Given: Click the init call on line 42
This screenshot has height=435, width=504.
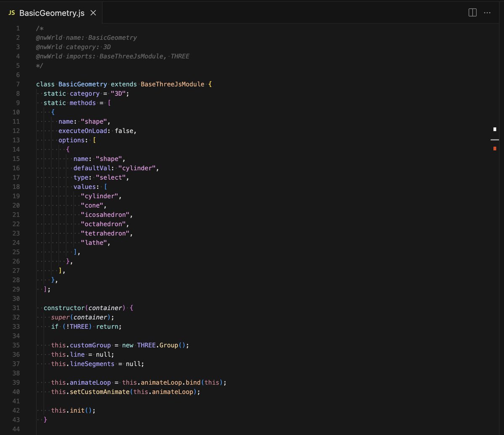Looking at the screenshot, I should [77, 411].
